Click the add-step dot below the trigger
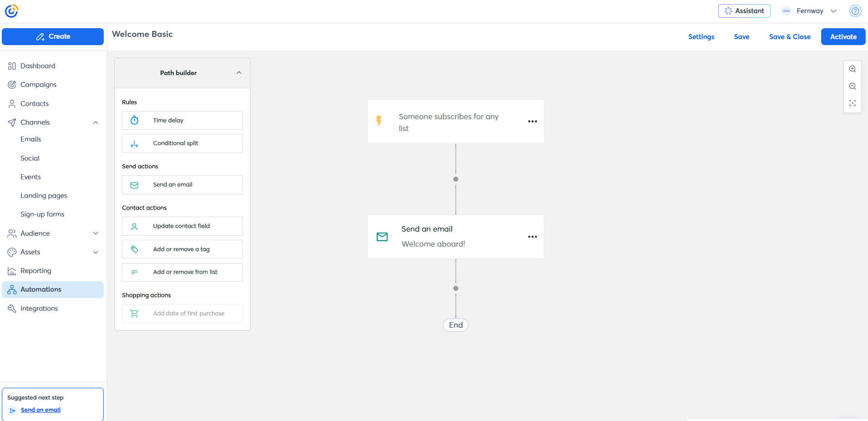 click(456, 179)
